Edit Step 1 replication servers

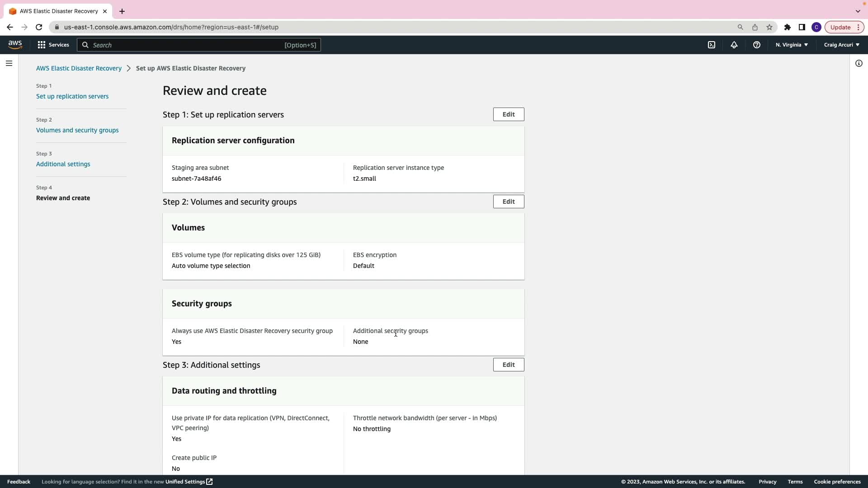point(508,114)
